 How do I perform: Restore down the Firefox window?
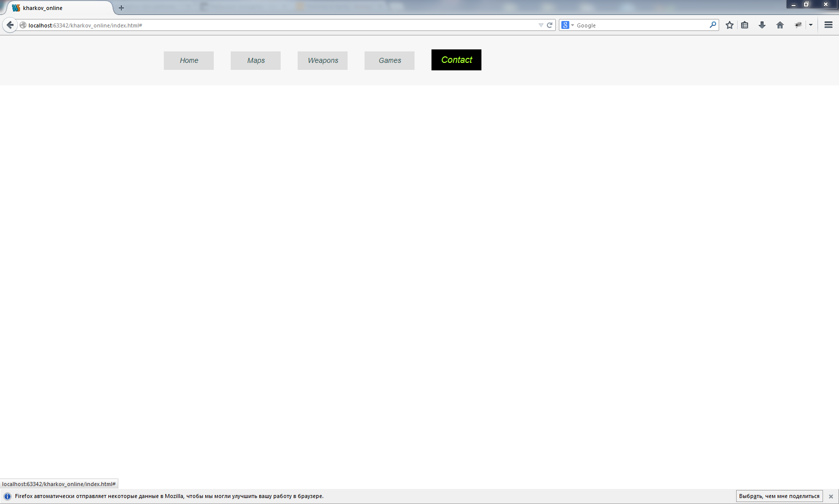point(806,4)
